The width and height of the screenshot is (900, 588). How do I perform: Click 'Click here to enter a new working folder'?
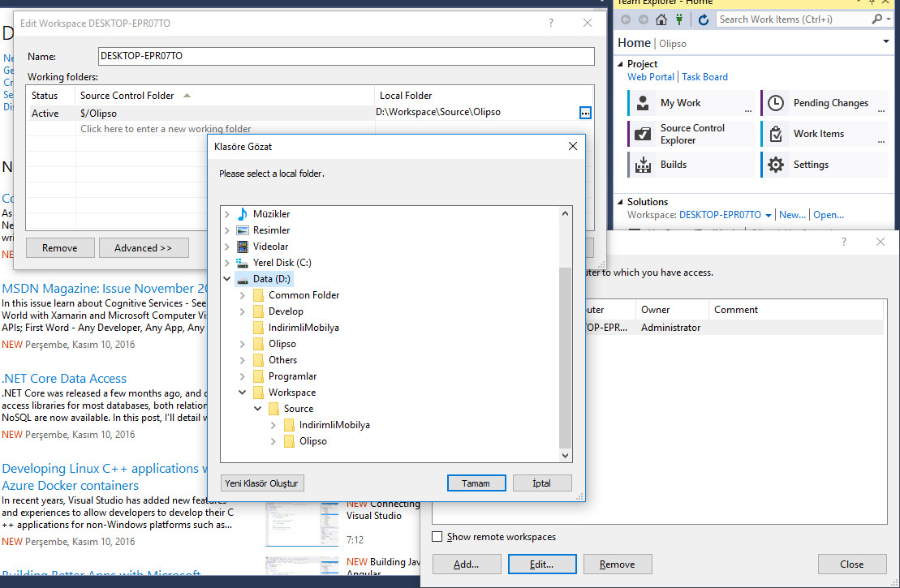pyautogui.click(x=166, y=129)
